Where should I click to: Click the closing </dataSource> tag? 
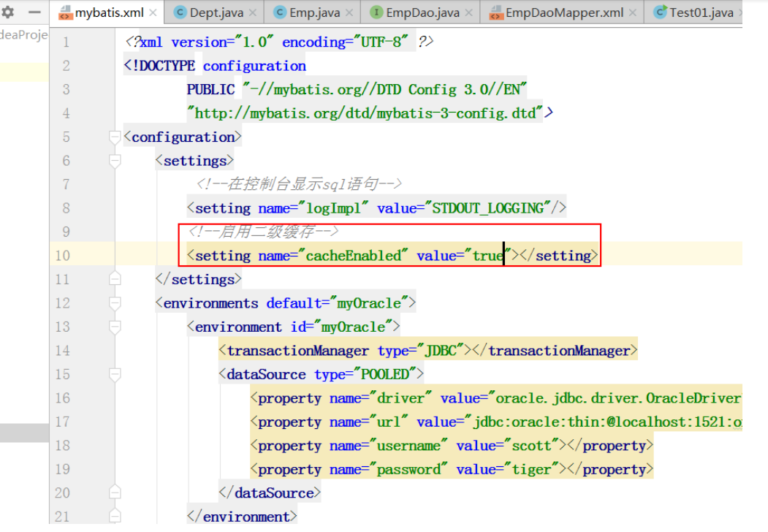(x=270, y=493)
